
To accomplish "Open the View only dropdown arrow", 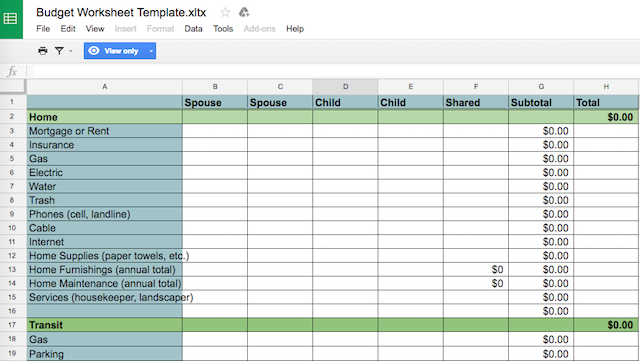I will tap(151, 51).
